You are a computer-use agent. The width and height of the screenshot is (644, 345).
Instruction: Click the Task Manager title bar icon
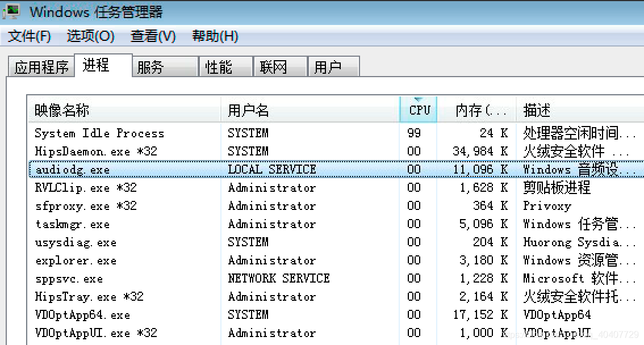coord(14,10)
